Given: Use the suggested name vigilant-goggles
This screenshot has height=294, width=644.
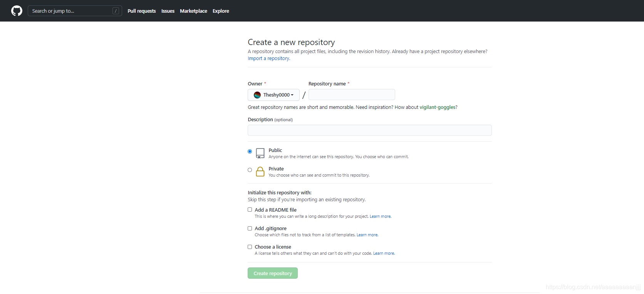Looking at the screenshot, I should tap(437, 107).
